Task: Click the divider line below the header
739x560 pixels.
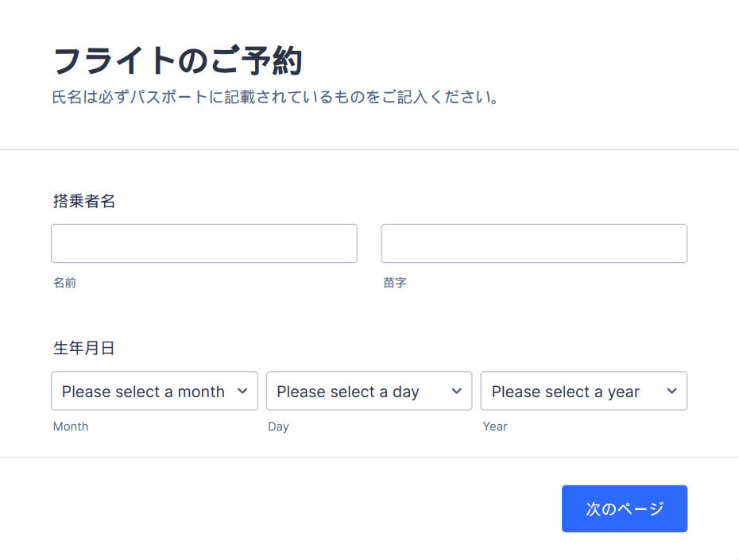Action: pos(369,150)
